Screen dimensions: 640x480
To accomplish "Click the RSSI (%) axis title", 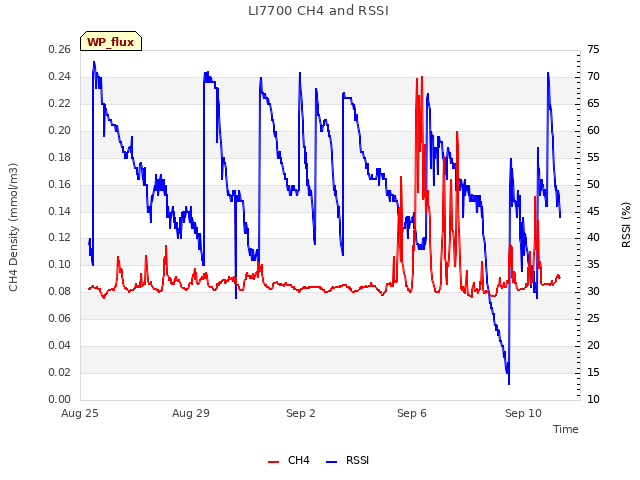I will click(x=626, y=225).
